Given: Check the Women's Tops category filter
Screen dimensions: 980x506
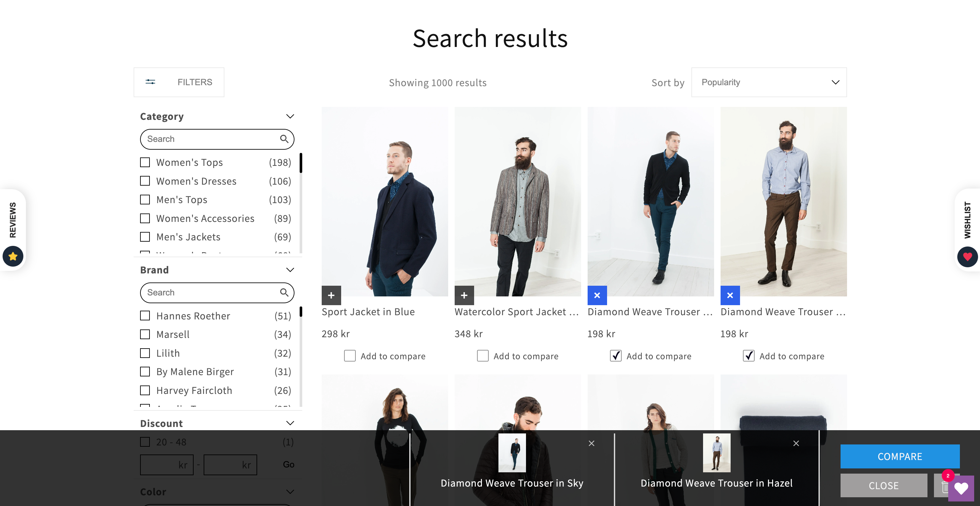Looking at the screenshot, I should coord(145,162).
